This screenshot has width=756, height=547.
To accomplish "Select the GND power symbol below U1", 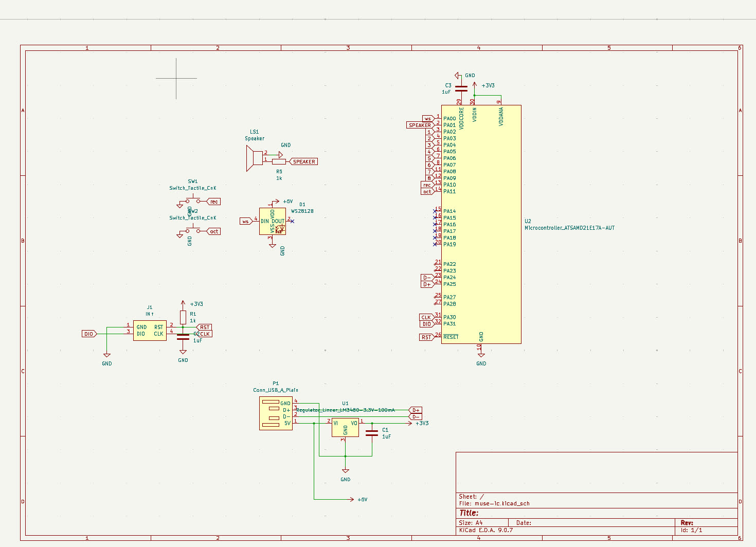I will point(345,470).
